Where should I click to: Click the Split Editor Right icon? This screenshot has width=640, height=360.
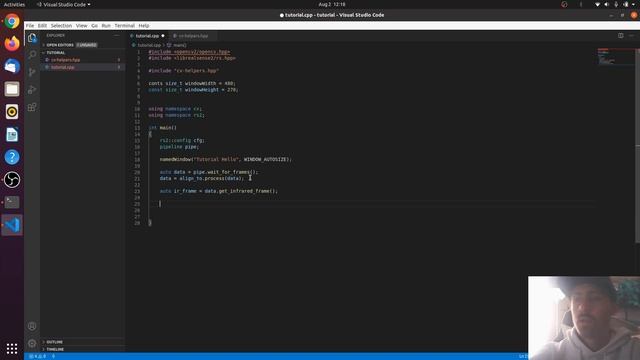[x=620, y=36]
